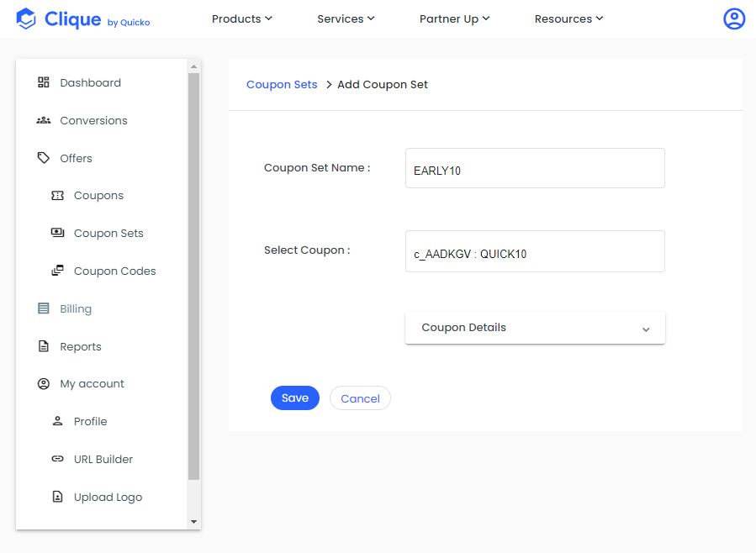Viewport: 756px width, 553px height.
Task: Expand the Coupon Details panel
Action: pyautogui.click(x=535, y=328)
